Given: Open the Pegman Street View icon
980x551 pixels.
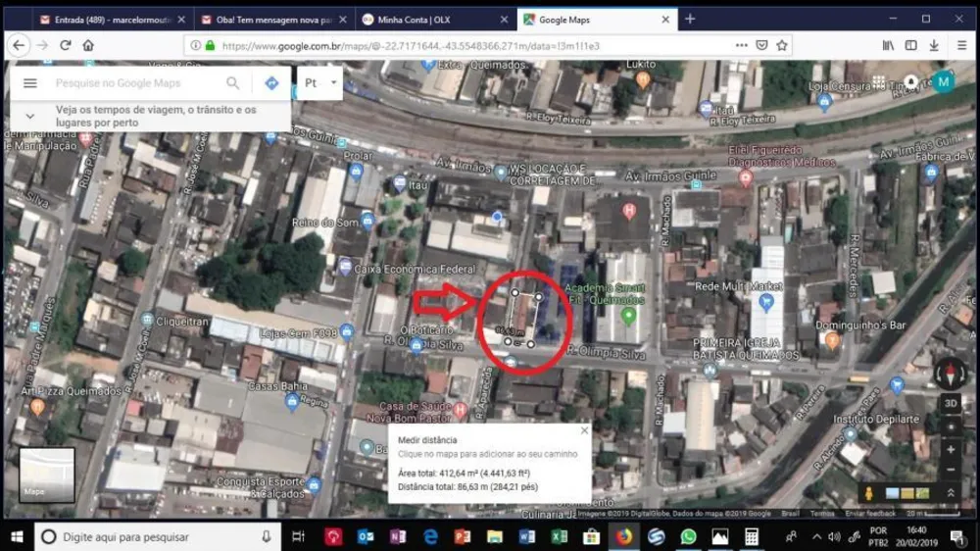Looking at the screenshot, I should 868,493.
